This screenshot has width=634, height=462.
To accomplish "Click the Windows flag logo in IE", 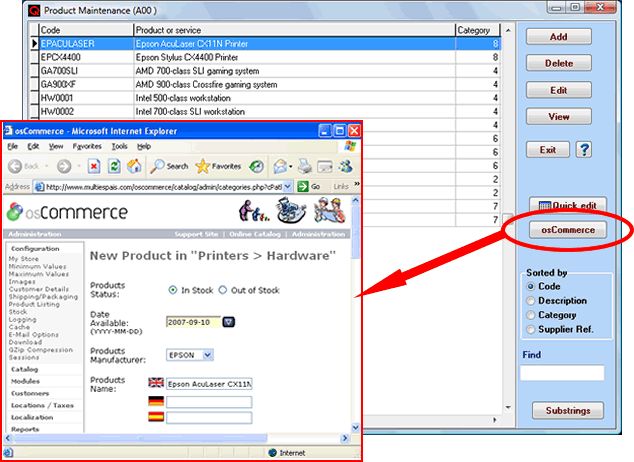I will click(350, 146).
